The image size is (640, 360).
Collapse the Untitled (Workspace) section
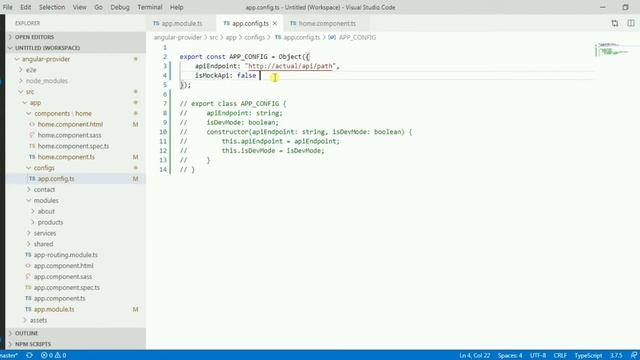coord(76,48)
